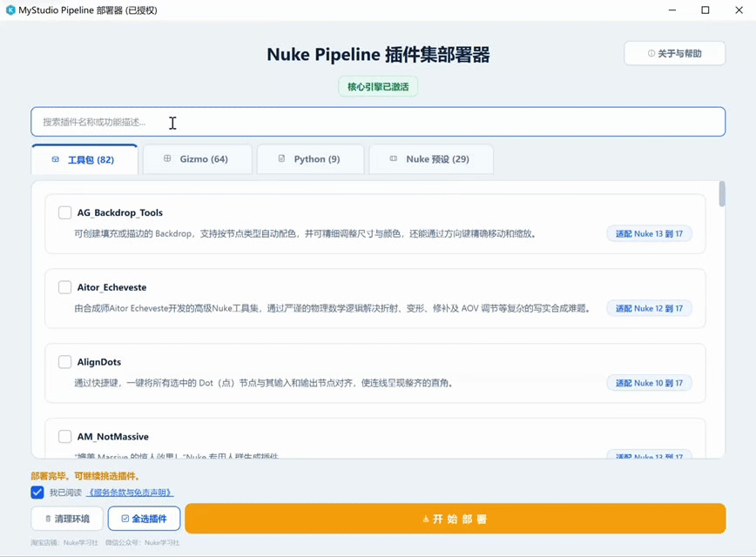Check the Aitor_Echeveste checkbox
Screen dimensions: 756x557
64,287
